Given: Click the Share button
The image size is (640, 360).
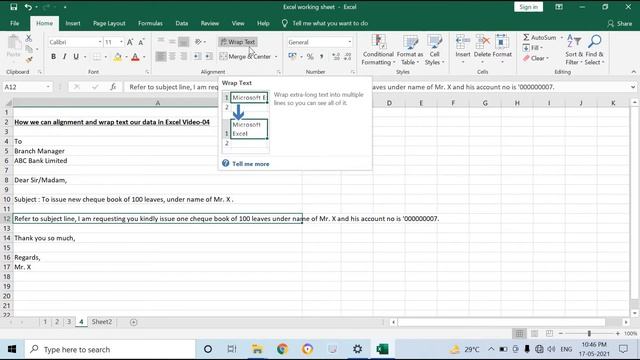Looking at the screenshot, I should [620, 24].
